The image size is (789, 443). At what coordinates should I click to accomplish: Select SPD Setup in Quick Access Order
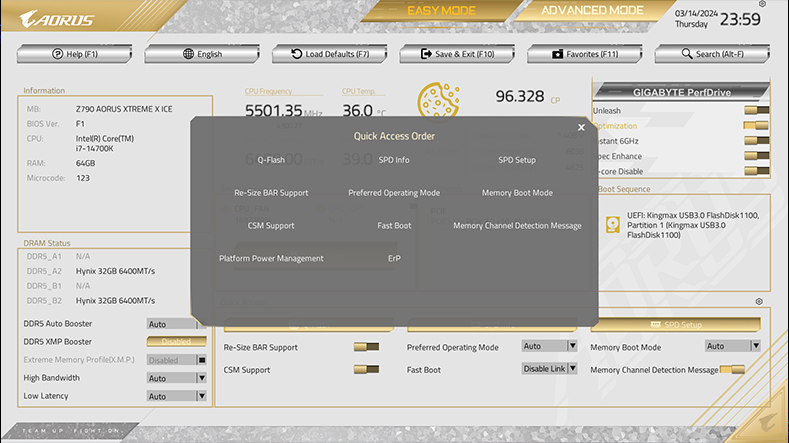pos(517,160)
